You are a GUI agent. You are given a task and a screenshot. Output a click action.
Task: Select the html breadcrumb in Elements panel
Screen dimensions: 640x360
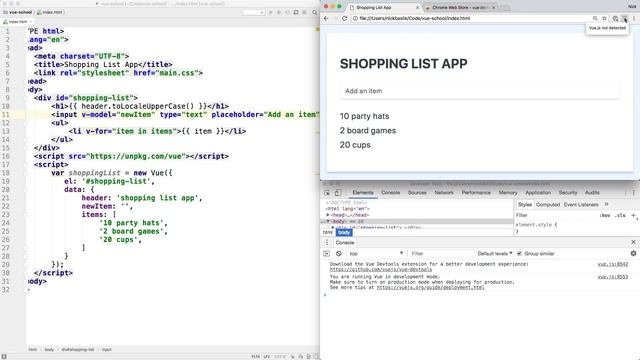(x=328, y=232)
